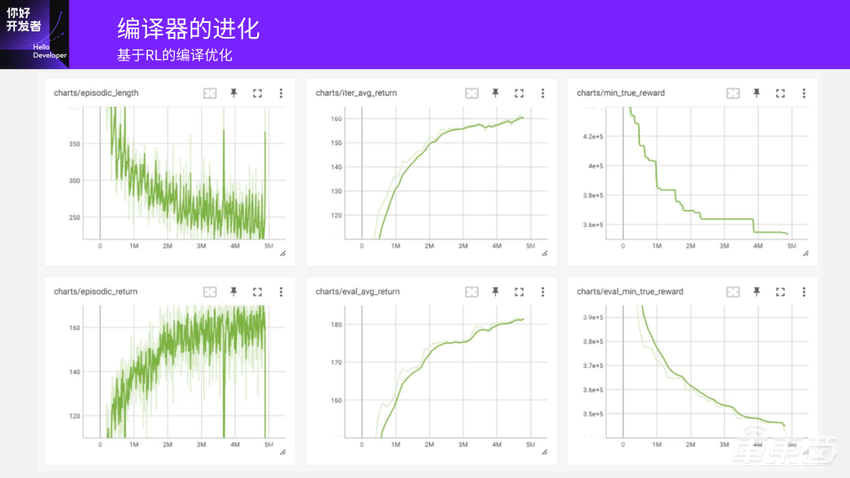Screen dimensions: 850x478
Task: Expand charts/iter_avg_return to full size
Action: tap(519, 93)
